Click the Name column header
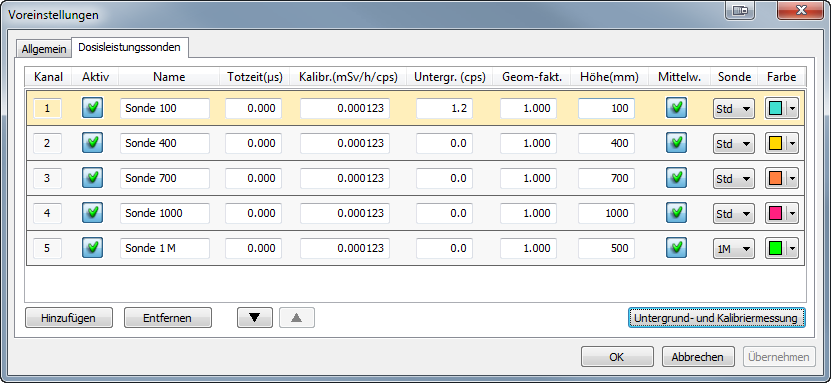Screen dimensions: 831x383 (x=169, y=77)
